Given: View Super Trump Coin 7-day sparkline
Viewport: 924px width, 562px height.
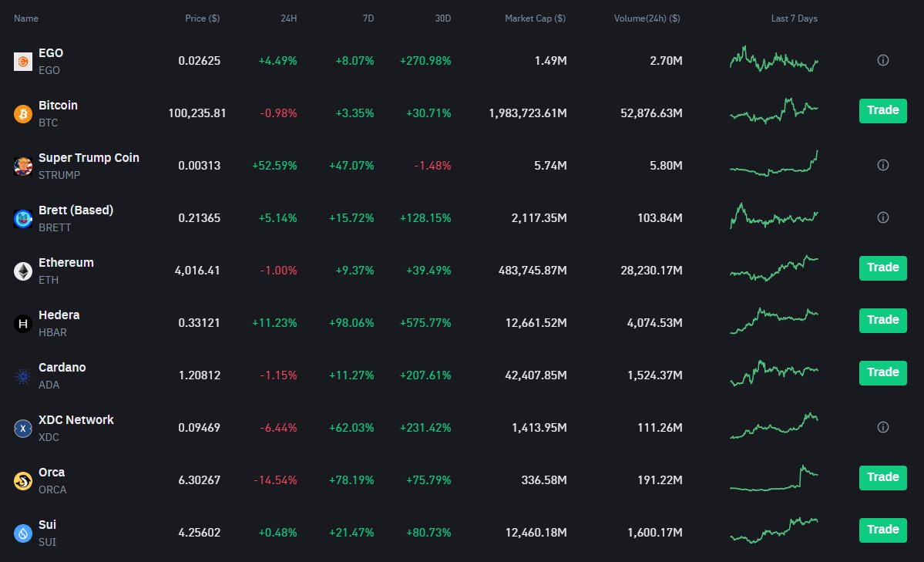Looking at the screenshot, I should coord(774,163).
